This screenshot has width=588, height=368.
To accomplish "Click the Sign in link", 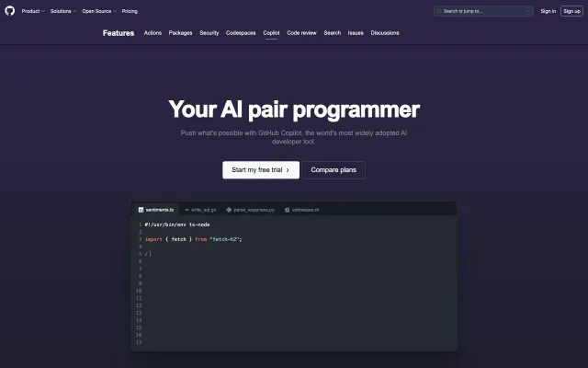I will pos(548,11).
